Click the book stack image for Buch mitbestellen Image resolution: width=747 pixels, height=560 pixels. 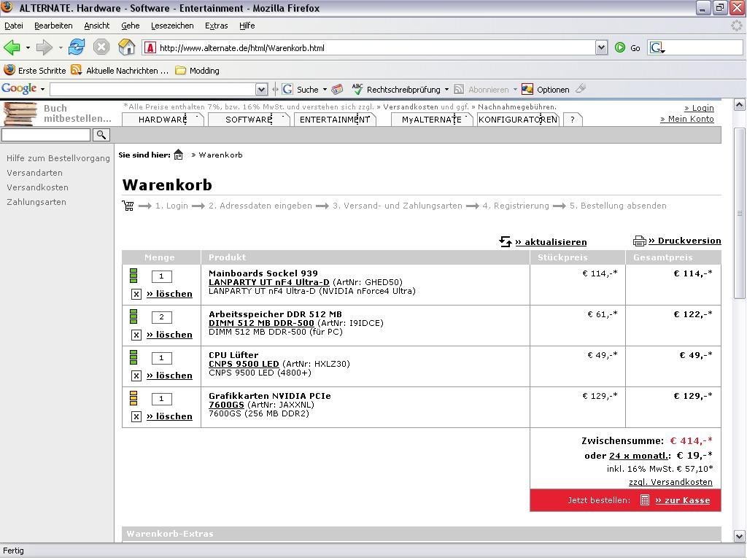coord(20,113)
